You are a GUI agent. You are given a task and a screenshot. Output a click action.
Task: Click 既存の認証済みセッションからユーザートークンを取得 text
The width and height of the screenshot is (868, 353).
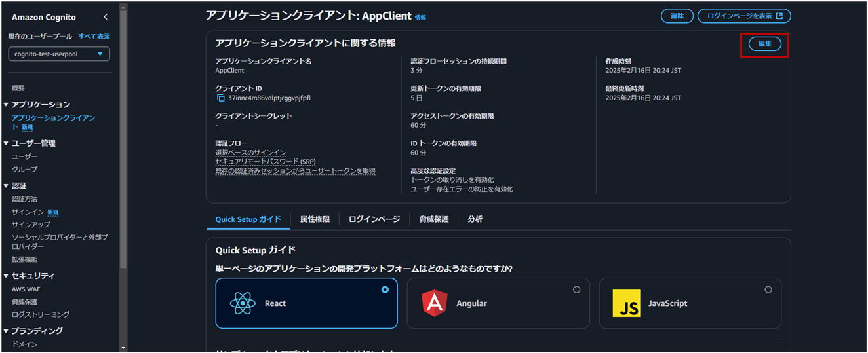coord(296,170)
